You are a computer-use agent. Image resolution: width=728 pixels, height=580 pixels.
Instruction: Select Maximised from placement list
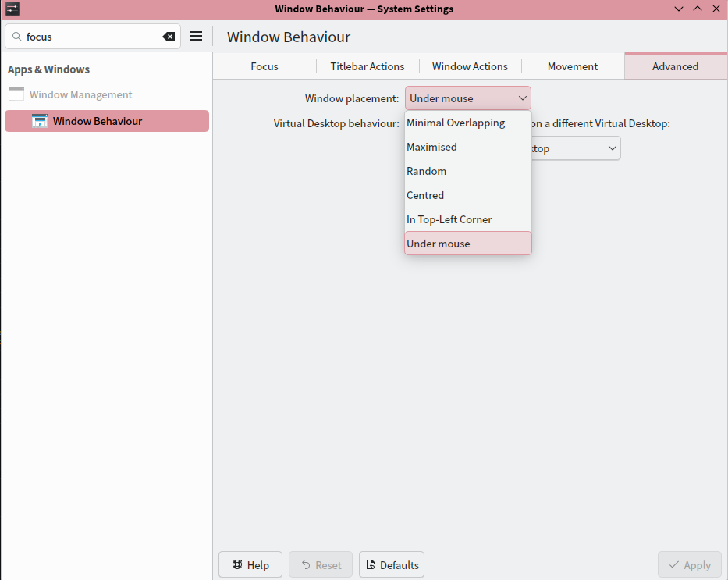pos(468,147)
